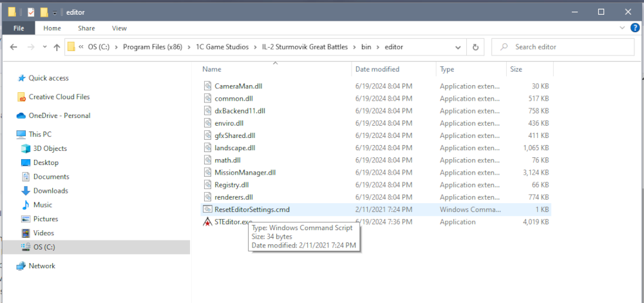Image resolution: width=644 pixels, height=303 pixels.
Task: Expand the ribbon with the chevron
Action: [x=621, y=28]
